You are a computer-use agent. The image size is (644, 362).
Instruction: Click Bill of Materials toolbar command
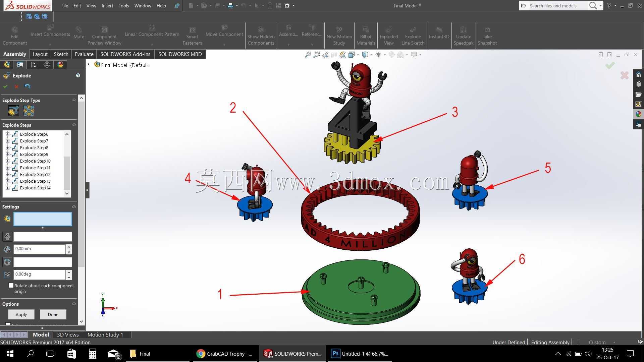coord(366,36)
